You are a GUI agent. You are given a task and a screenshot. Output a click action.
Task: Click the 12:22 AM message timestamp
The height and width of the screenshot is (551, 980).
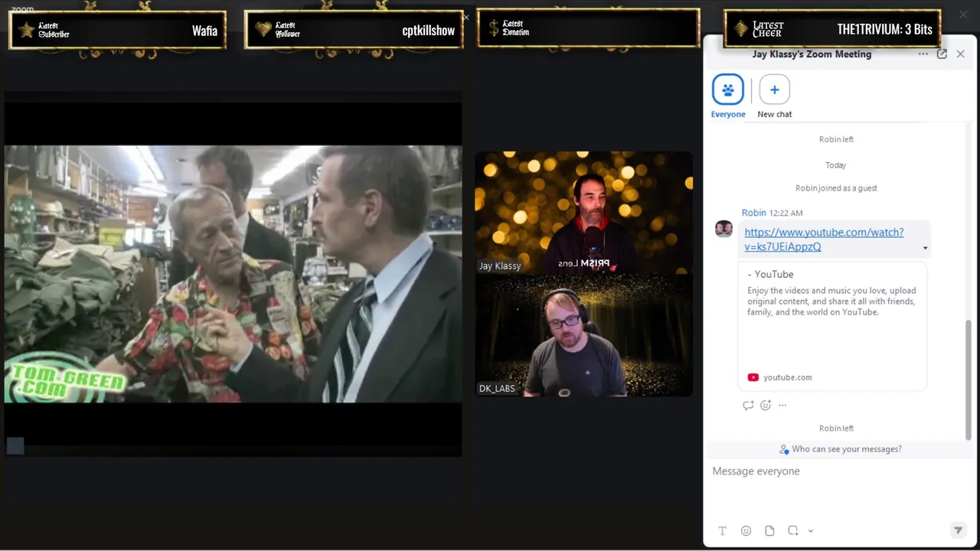click(786, 213)
